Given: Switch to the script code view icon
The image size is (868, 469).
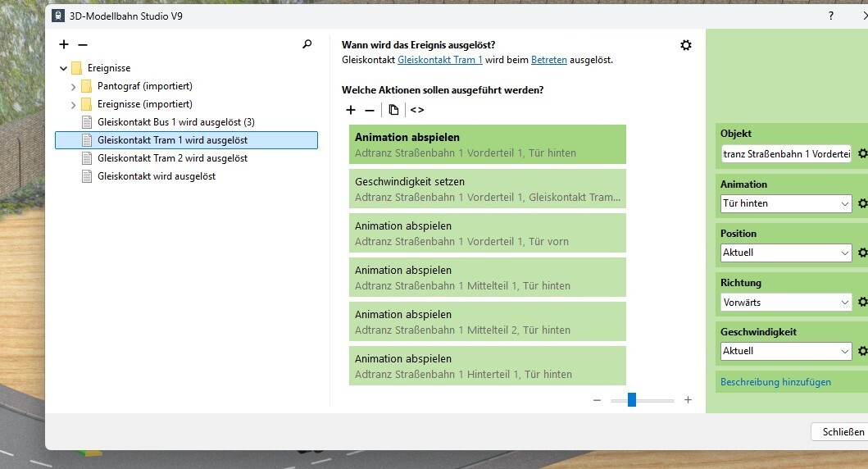Looking at the screenshot, I should click(x=417, y=110).
